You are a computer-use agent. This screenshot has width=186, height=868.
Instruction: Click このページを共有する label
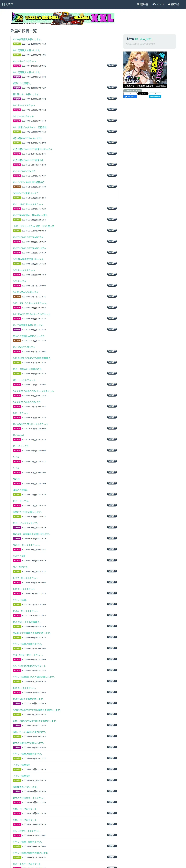coord(132,91)
